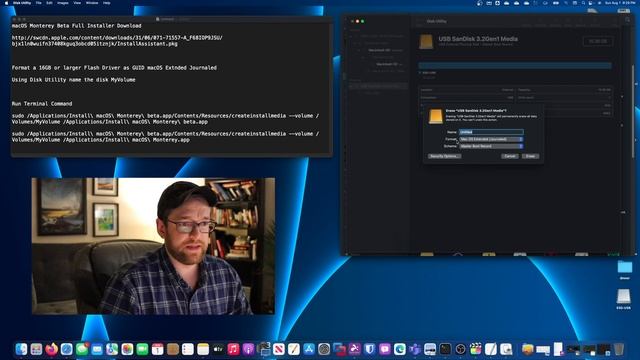Open Launchpad from the Dock
Image resolution: width=640 pixels, height=360 pixels.
point(36,349)
